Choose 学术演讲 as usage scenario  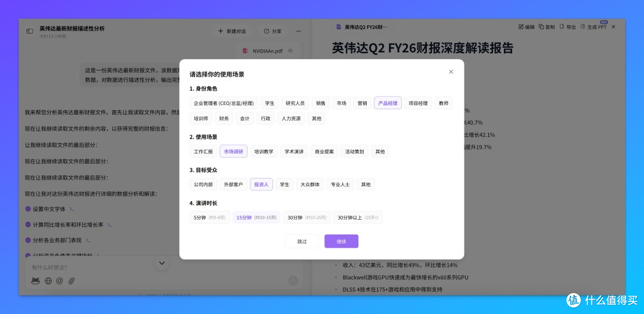pyautogui.click(x=294, y=151)
